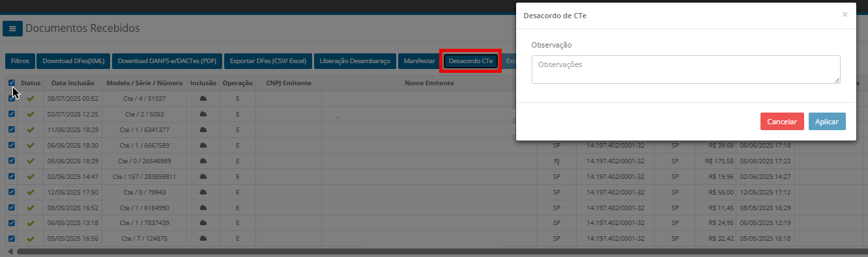Uncheck the row dated 06/06/2025 18:30
The image size is (868, 257).
point(11,145)
